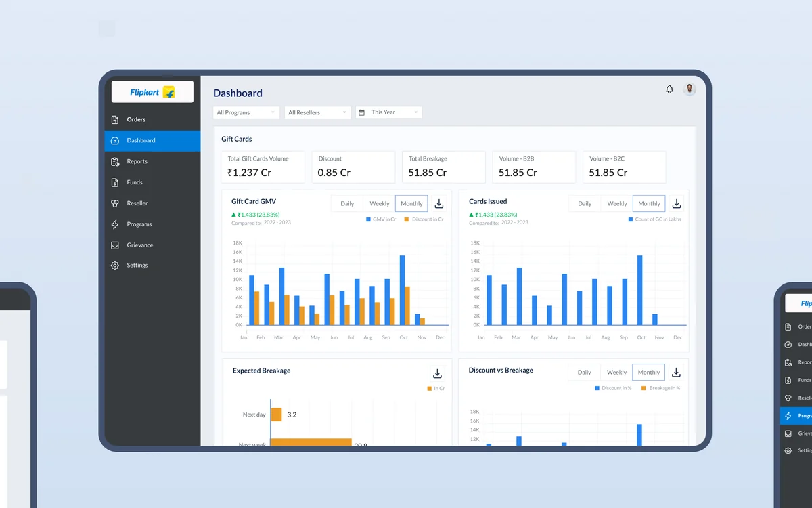The height and width of the screenshot is (508, 812).
Task: Download the Expected Breakage chart
Action: point(438,374)
